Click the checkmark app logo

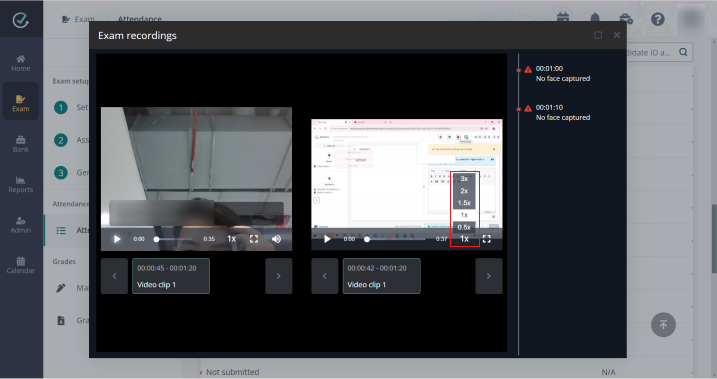21,20
